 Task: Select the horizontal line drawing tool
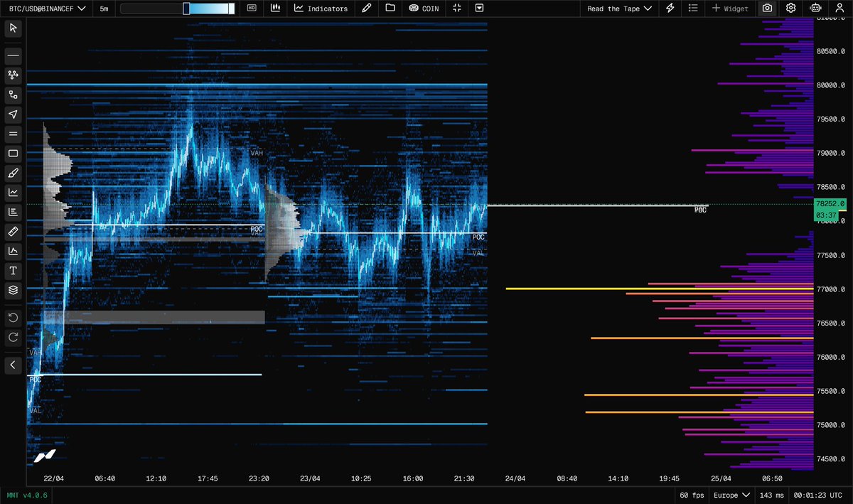[14, 55]
